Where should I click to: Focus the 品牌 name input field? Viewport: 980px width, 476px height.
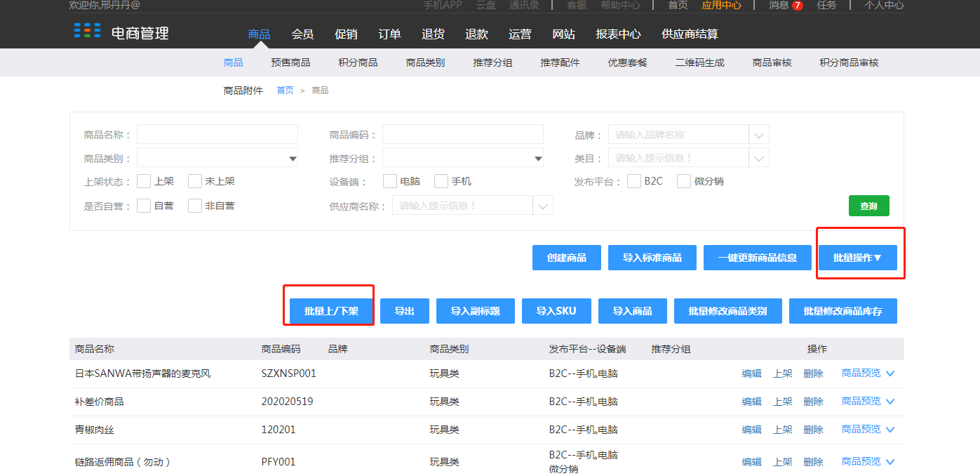coord(679,134)
